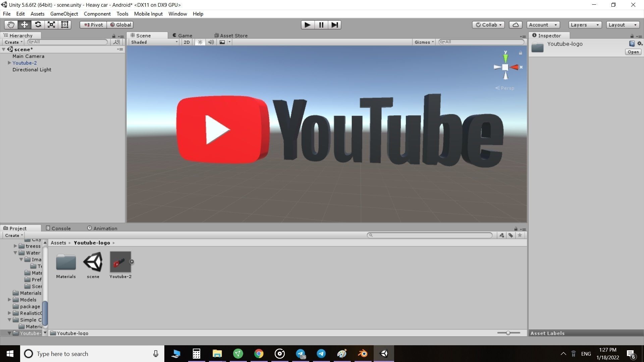Select Directional Light in Hierarchy
Viewport: 644px width, 362px height.
point(32,70)
